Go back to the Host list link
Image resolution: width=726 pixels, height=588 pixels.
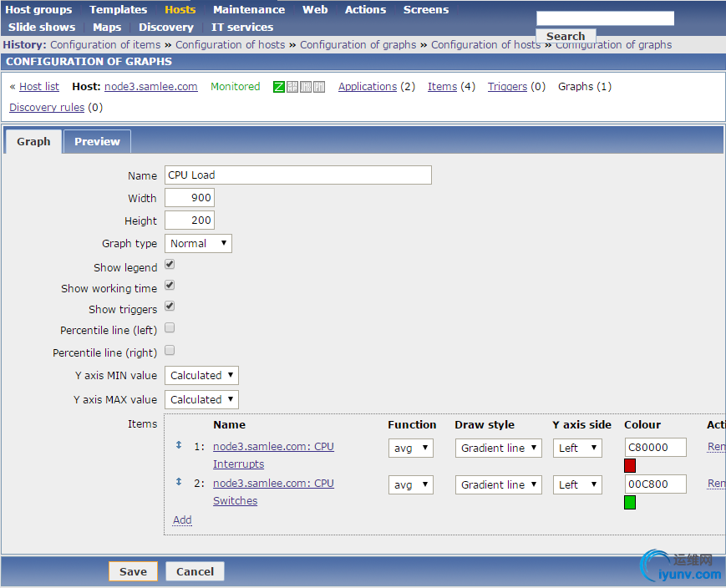[x=39, y=87]
